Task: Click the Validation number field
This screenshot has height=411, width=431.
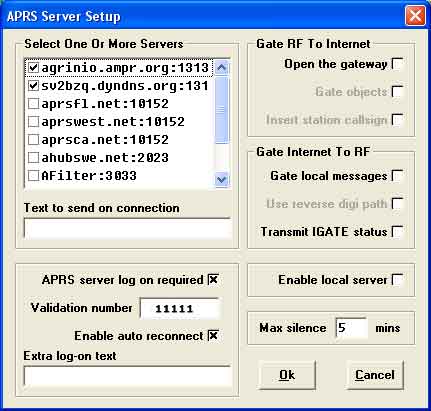Action: coord(180,309)
